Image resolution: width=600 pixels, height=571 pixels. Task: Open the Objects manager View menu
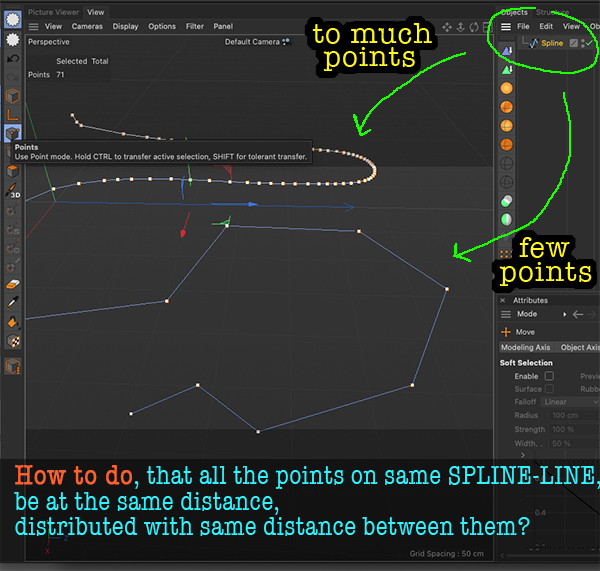pos(571,26)
